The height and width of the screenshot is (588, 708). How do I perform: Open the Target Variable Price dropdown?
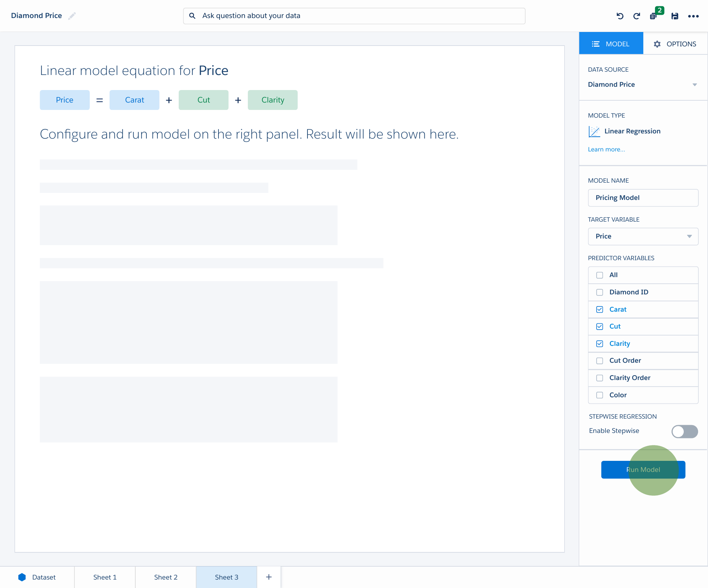click(x=643, y=236)
